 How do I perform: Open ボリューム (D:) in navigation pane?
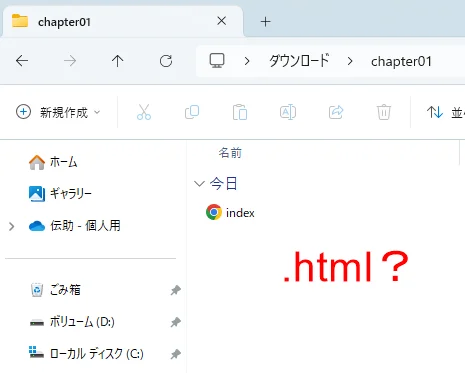tap(82, 322)
